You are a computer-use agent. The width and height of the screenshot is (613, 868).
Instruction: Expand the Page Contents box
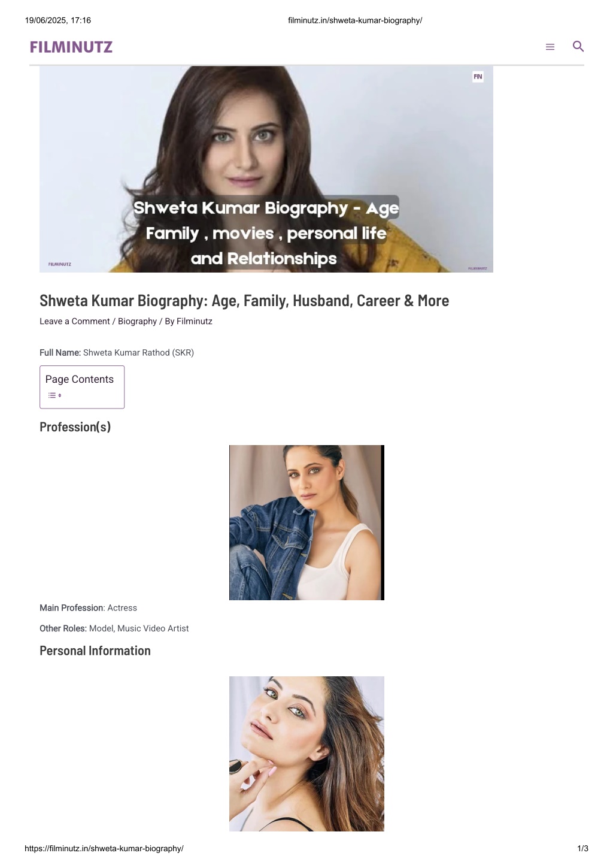click(x=82, y=387)
